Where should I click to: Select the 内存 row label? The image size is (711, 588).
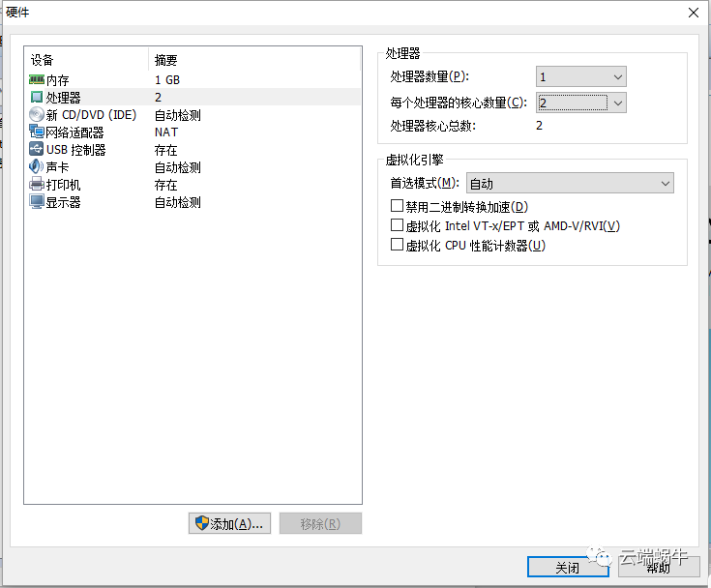click(x=58, y=80)
